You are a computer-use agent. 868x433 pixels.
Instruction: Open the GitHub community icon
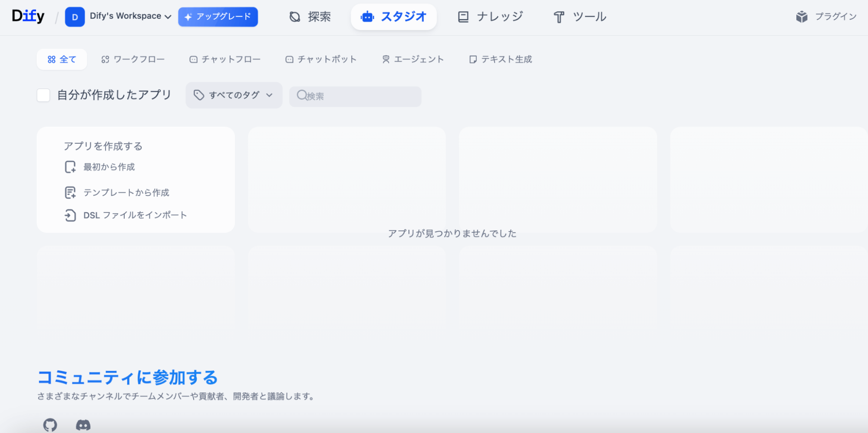(50, 425)
